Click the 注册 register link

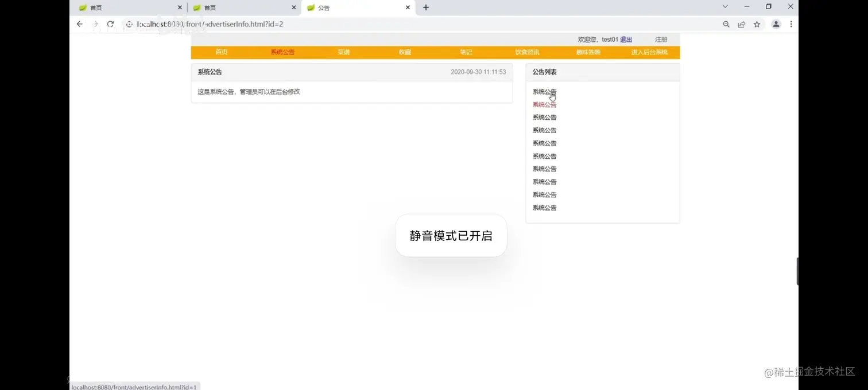coord(661,40)
